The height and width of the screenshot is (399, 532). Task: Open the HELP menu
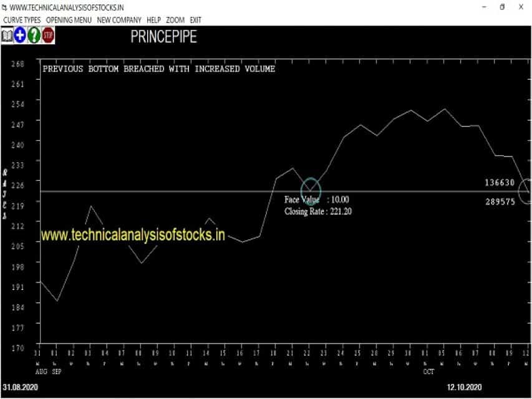[153, 21]
